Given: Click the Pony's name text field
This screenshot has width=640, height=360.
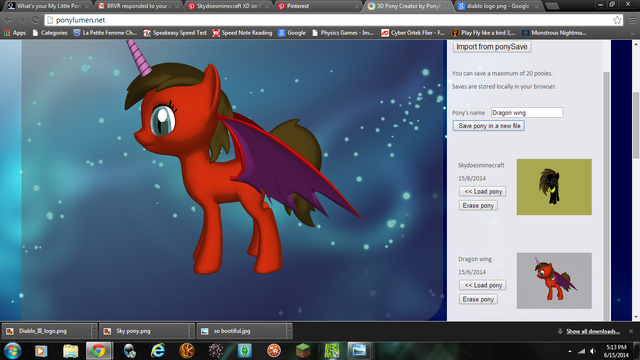Looking at the screenshot, I should coord(527,113).
